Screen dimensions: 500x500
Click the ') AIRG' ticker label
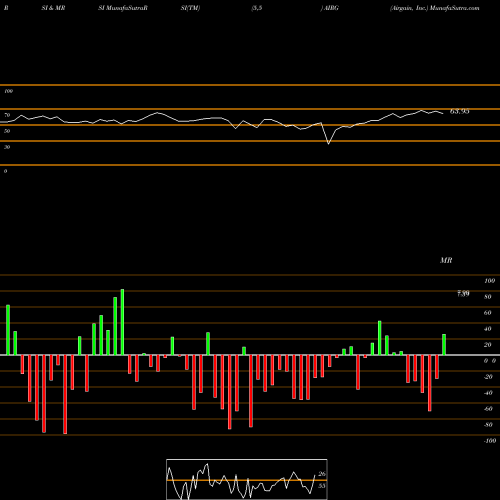[x=329, y=8]
